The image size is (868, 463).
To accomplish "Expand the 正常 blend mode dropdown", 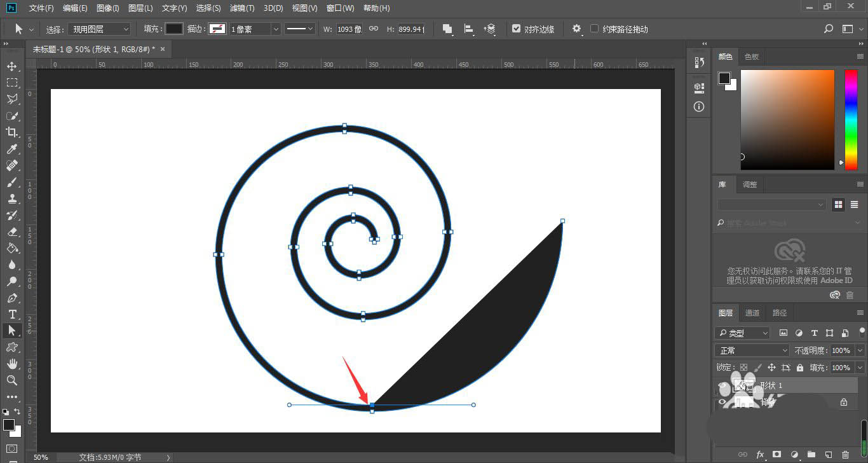I will (752, 350).
